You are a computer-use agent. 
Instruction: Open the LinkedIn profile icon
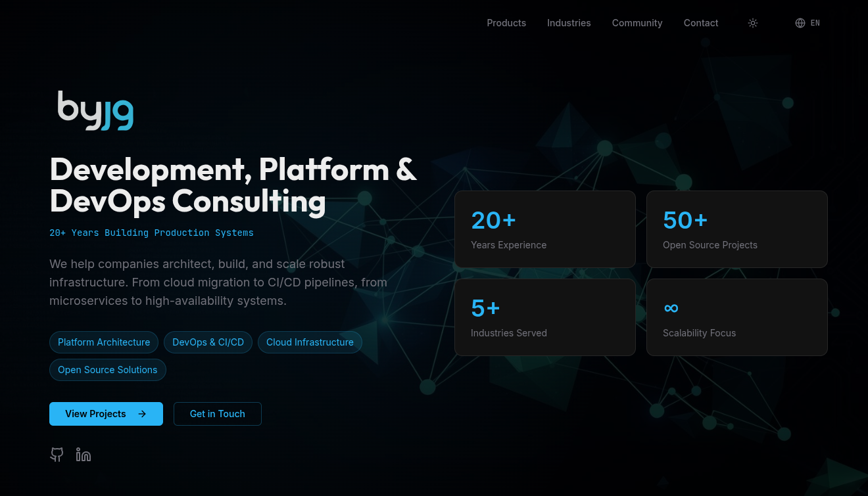click(84, 455)
